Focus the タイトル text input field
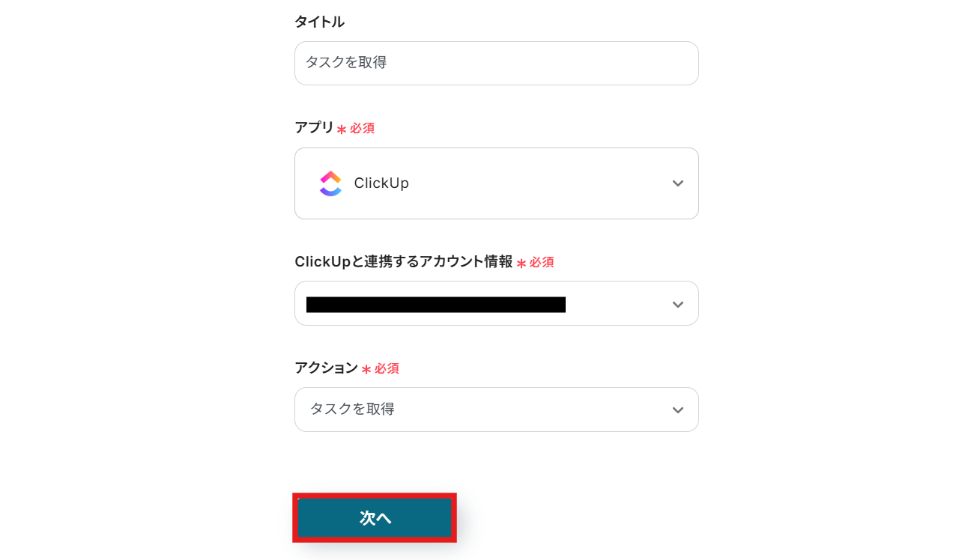The height and width of the screenshot is (560, 956). point(496,63)
